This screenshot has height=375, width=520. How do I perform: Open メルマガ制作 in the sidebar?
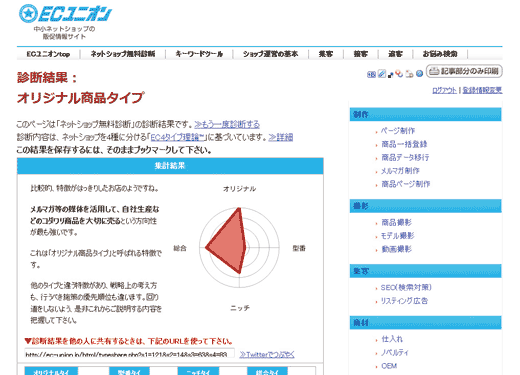tap(400, 171)
